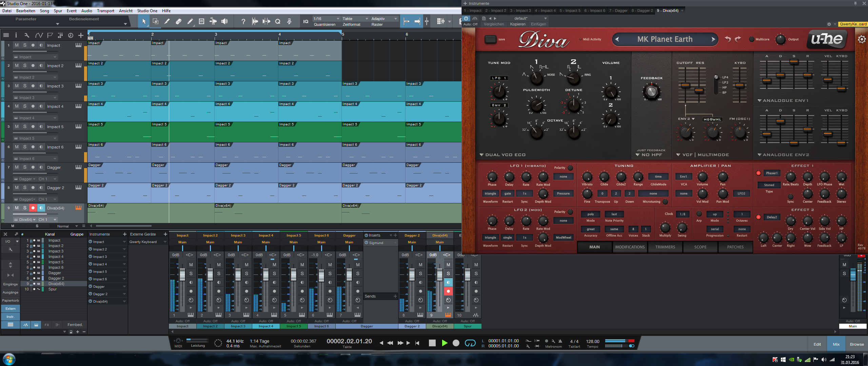Open the Bedienelement dropdown arrow
The height and width of the screenshot is (366, 868).
tap(125, 24)
